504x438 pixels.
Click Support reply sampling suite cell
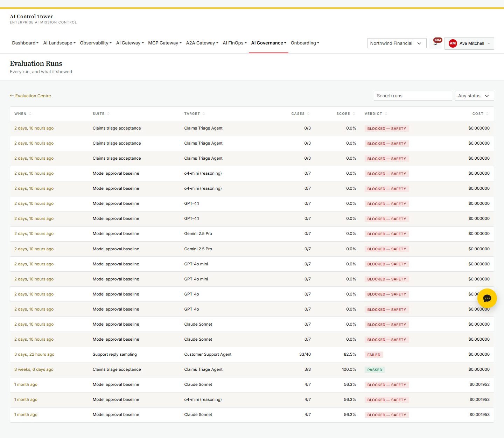(115, 354)
